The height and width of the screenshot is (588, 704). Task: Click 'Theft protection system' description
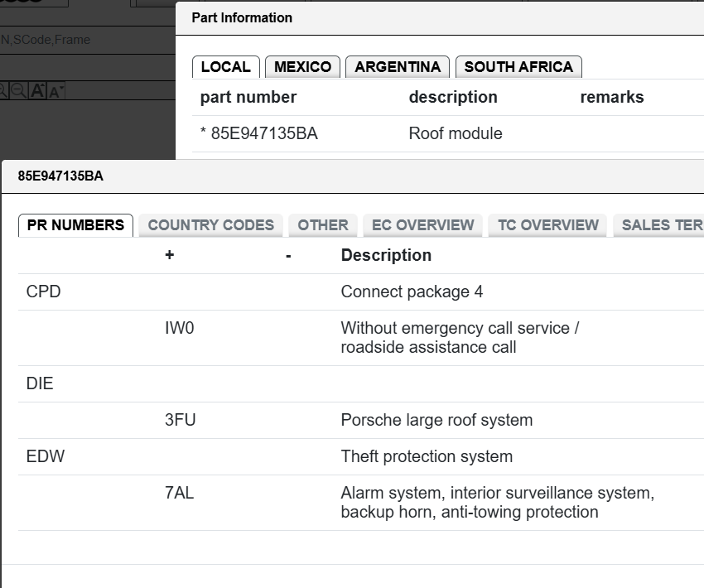click(427, 456)
